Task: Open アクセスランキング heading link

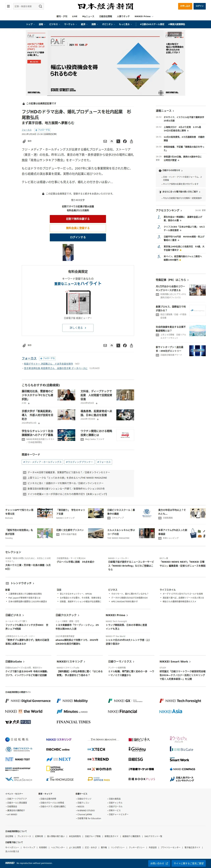Action: (169, 210)
